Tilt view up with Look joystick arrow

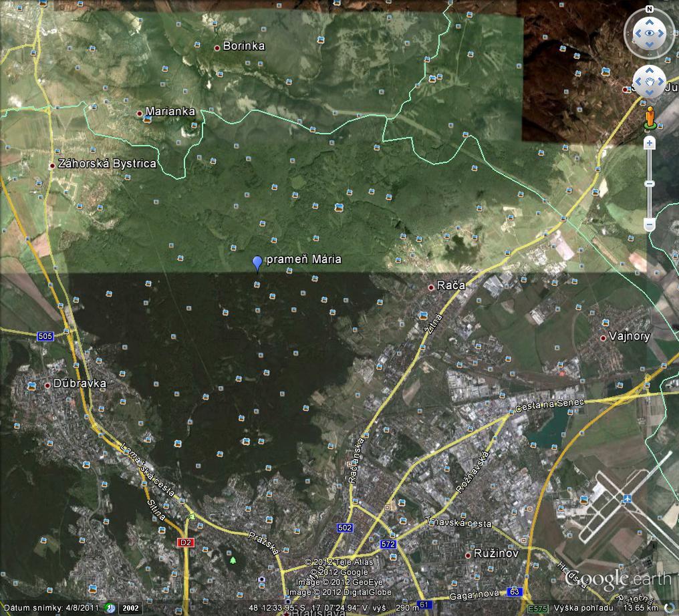pos(649,22)
